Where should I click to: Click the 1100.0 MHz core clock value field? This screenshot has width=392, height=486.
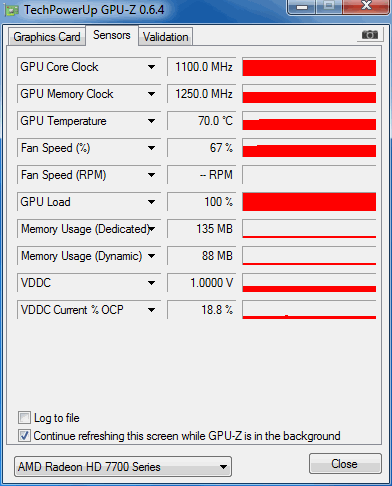(x=202, y=67)
